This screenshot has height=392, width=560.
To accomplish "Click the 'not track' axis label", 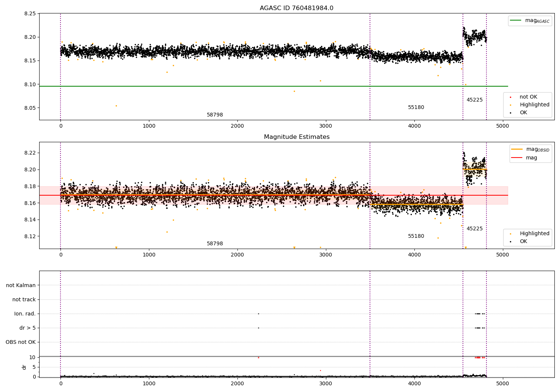I will tap(24, 299).
